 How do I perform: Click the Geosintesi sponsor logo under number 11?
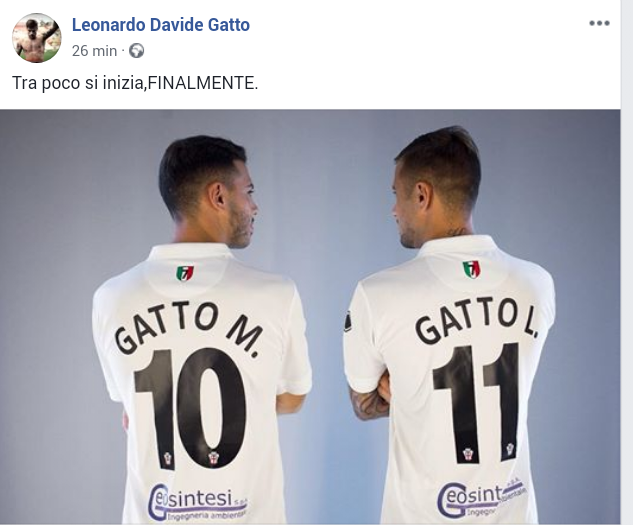[482, 498]
